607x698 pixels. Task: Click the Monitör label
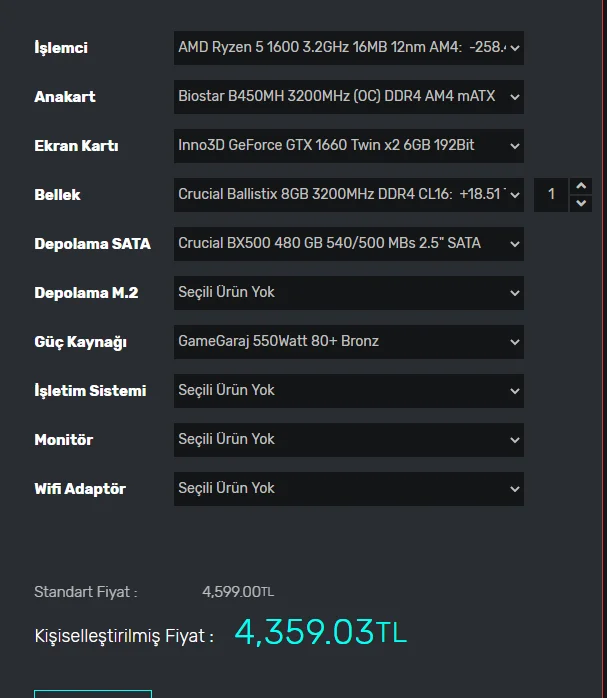coord(64,439)
